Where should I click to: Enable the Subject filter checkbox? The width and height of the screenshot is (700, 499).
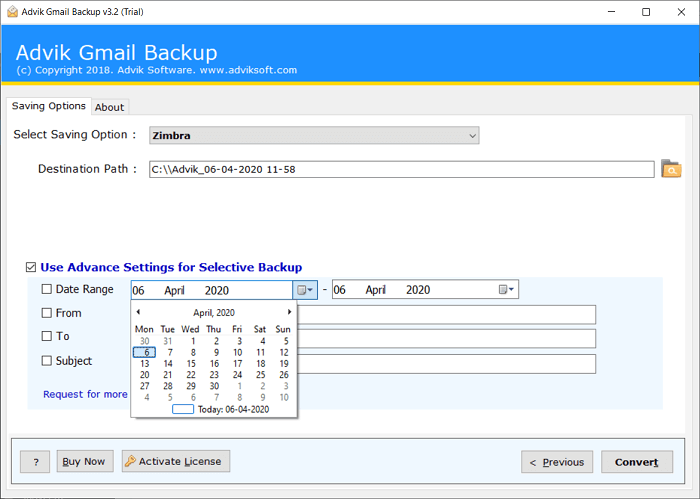point(46,361)
